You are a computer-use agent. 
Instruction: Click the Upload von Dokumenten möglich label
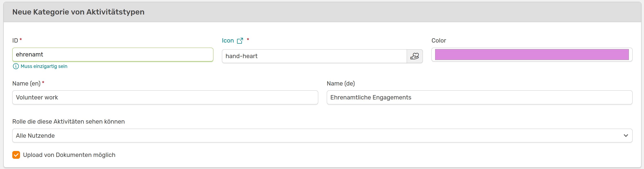tap(69, 155)
